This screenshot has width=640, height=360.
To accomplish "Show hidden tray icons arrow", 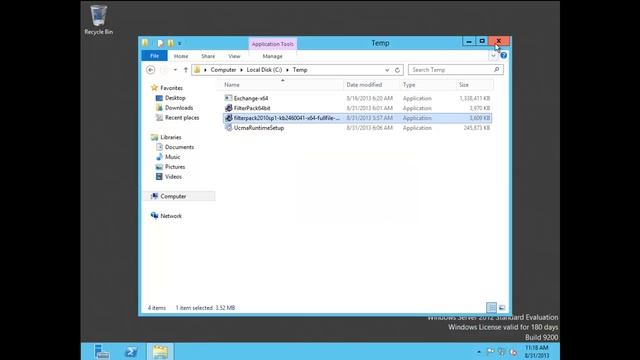I will (x=479, y=352).
